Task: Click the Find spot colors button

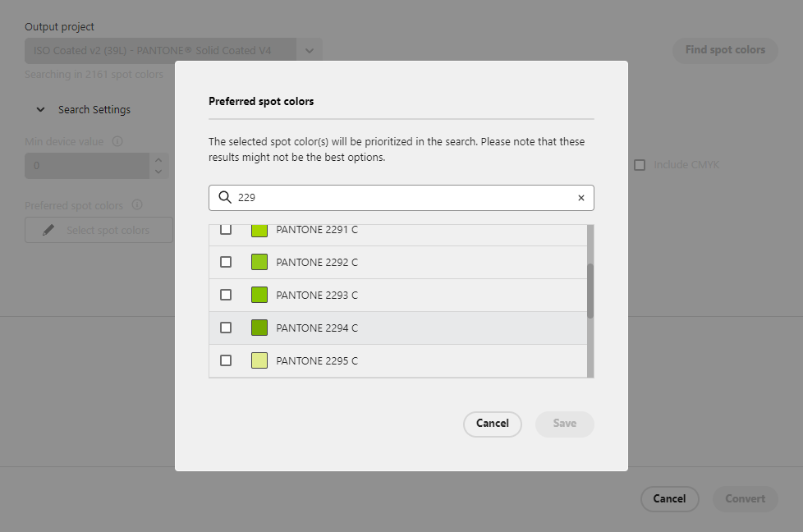Action: pos(725,50)
